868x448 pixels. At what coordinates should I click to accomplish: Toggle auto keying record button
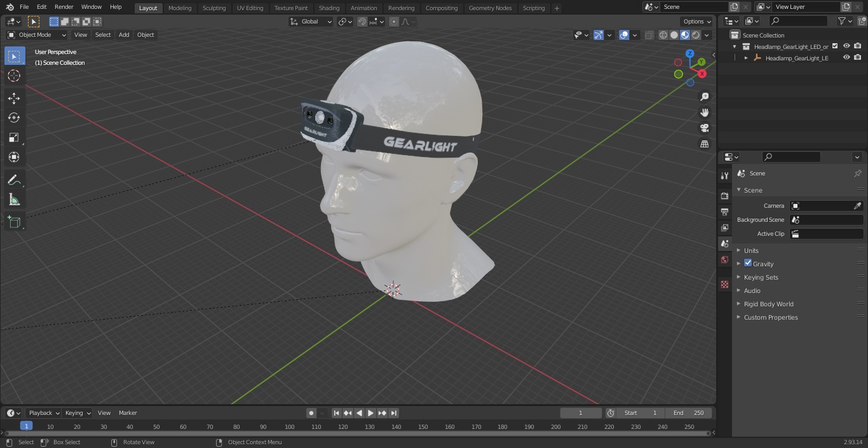311,413
